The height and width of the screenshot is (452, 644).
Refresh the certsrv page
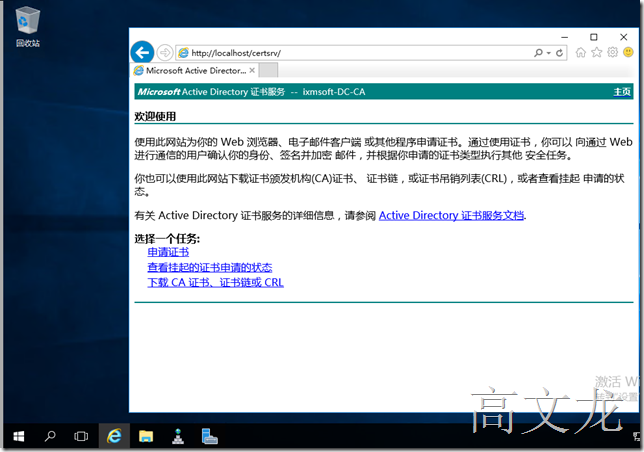tap(559, 53)
